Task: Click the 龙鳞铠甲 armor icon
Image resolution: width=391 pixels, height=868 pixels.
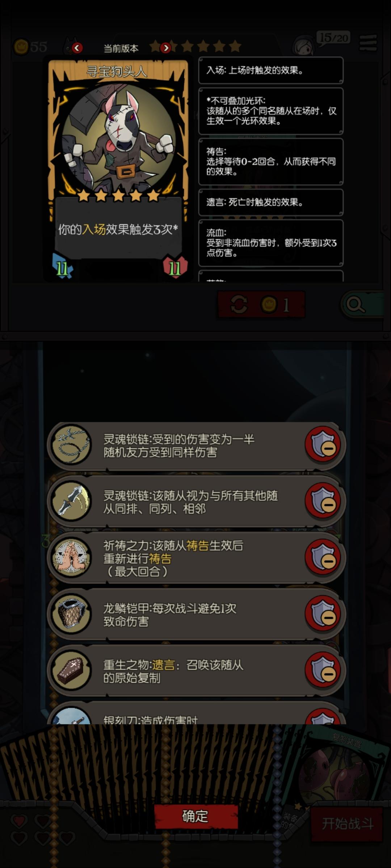Action: [71, 614]
